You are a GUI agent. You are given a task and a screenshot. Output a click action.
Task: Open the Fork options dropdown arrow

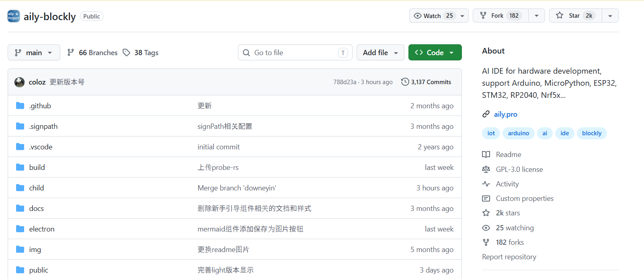537,16
